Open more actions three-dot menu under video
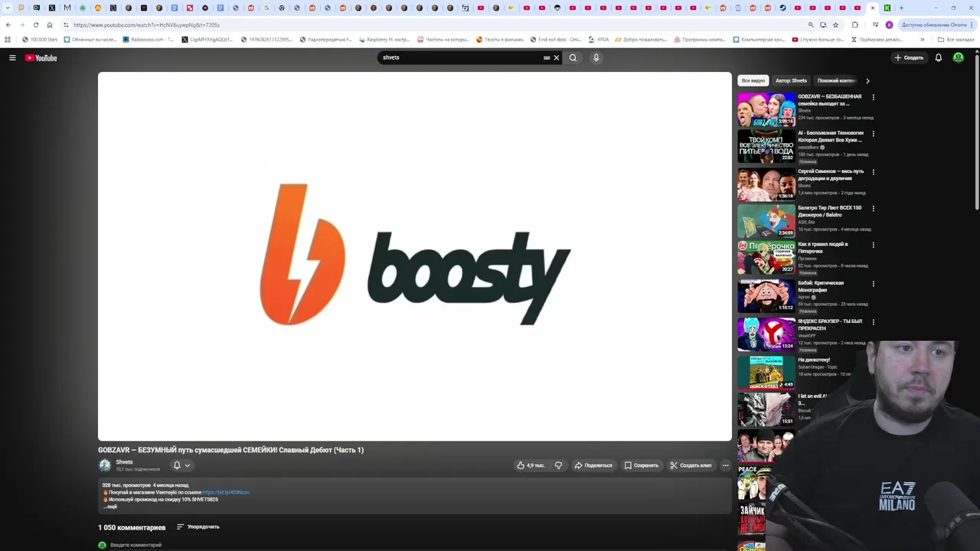 coord(725,465)
